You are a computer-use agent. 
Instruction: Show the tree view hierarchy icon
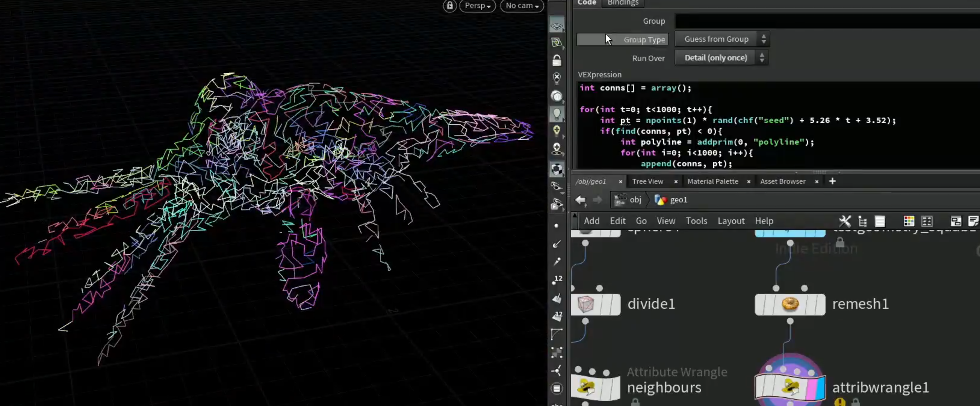[862, 221]
